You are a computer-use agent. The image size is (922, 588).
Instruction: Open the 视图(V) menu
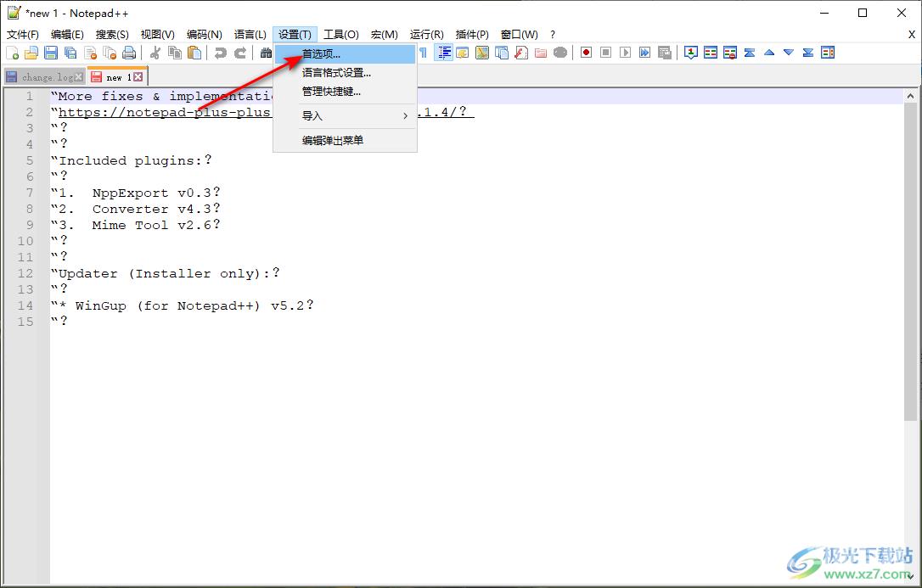pos(158,35)
